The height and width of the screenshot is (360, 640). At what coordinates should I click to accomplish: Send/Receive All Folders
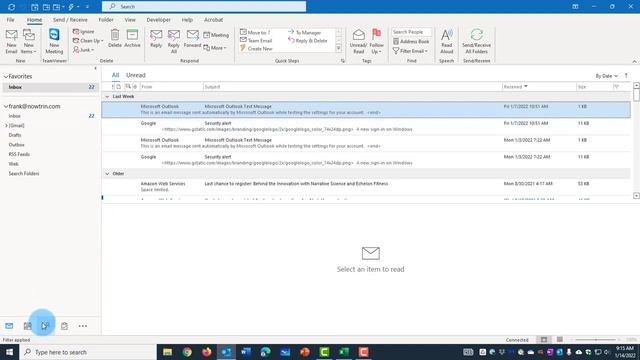[x=476, y=41]
